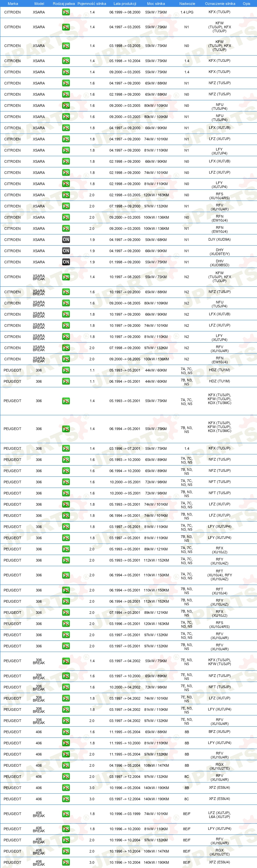This screenshot has height=868, width=257.
Task: Click the petrol icon in the Peugeot 306 03.1996 -> 07.2001 row
Action: 66,448
